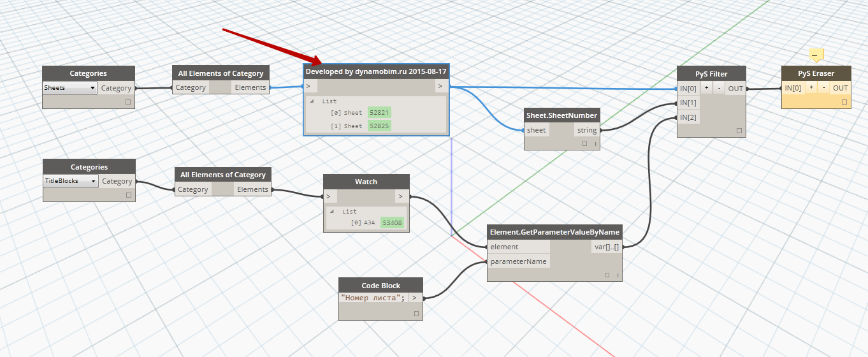This screenshot has width=868, height=357.
Task: Toggle the preview square on the Sheets Categories node
Action: click(x=127, y=102)
